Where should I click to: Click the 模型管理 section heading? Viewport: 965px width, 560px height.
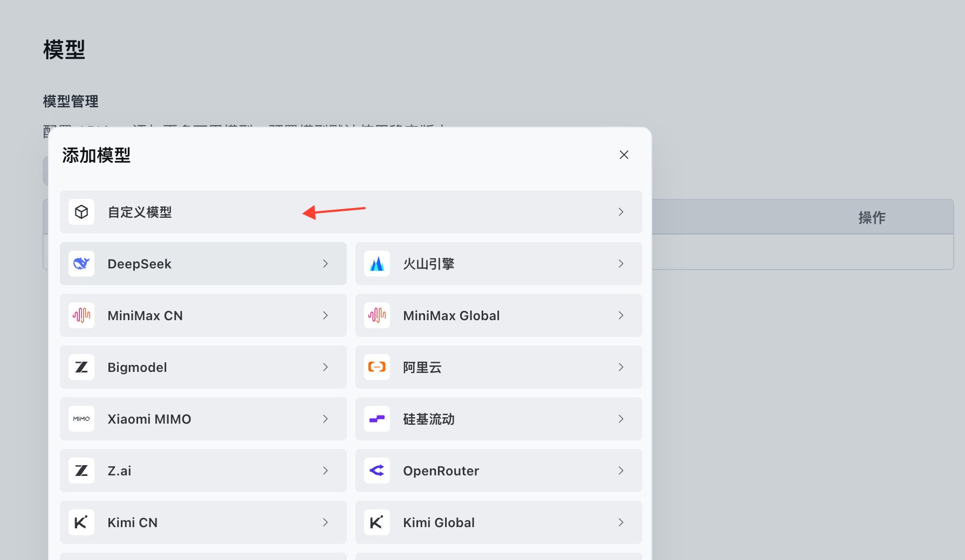tap(71, 101)
